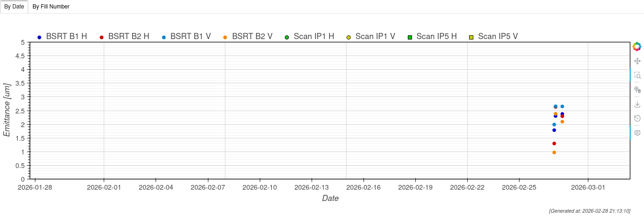This screenshot has height=216, width=644.
Task: Click the red point near 1.3 emittance
Action: click(554, 144)
